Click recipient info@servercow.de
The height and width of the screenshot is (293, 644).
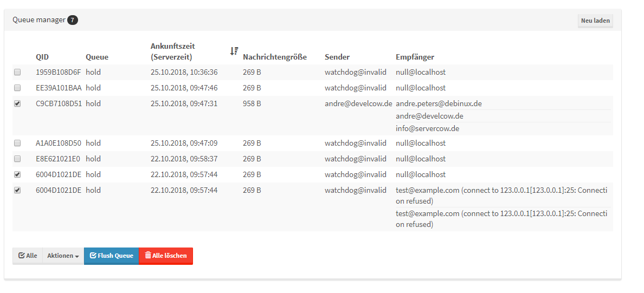tap(428, 128)
